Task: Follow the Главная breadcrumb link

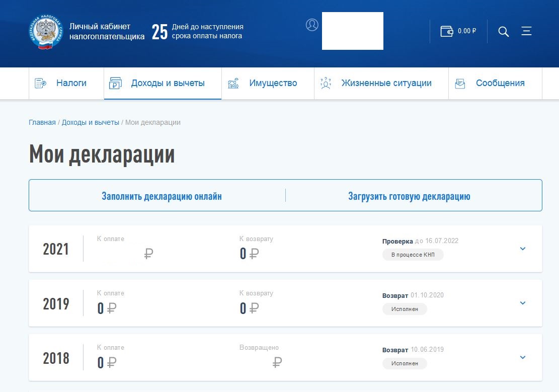Action: click(42, 122)
